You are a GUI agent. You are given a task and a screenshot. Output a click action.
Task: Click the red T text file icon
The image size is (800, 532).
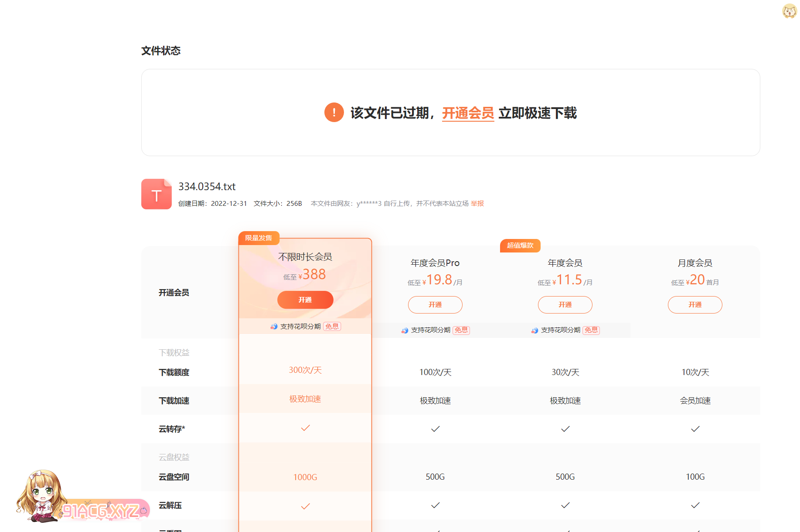(156, 194)
